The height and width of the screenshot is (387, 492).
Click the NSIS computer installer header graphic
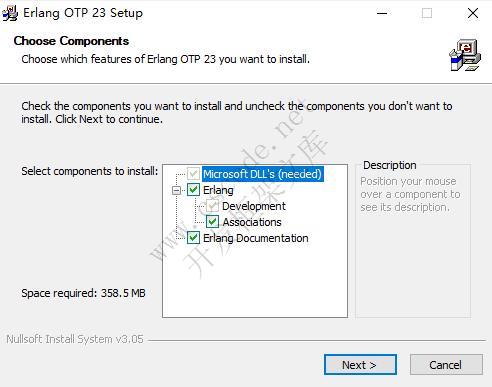465,55
